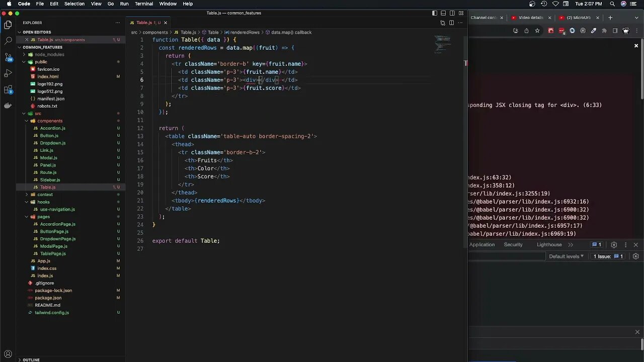
Task: Split the editor to the right
Action: (x=451, y=23)
